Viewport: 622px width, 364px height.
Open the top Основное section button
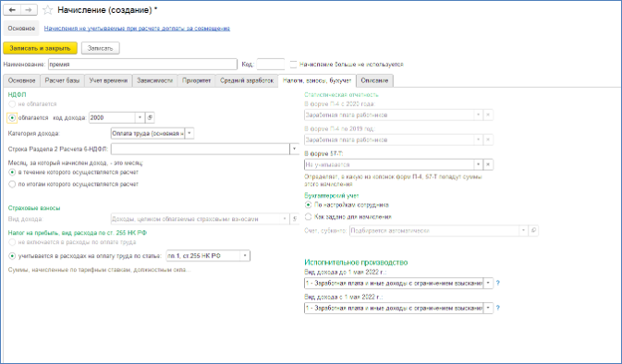(x=21, y=29)
